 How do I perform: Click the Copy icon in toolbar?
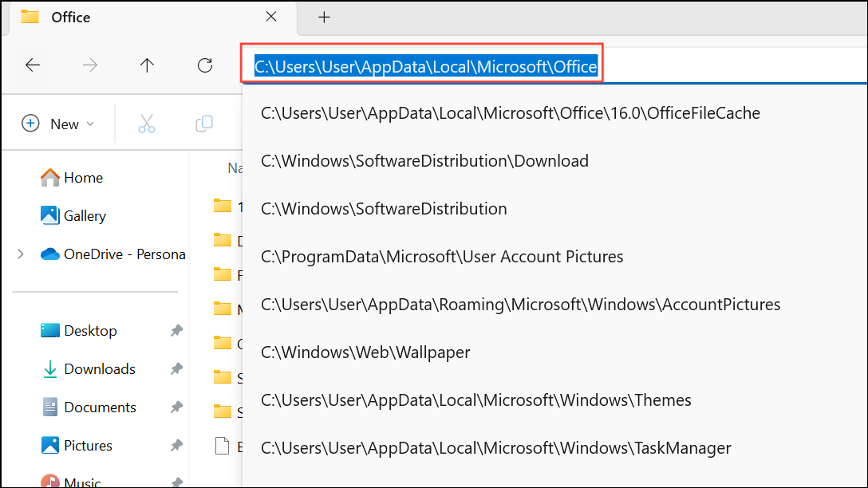pos(204,124)
